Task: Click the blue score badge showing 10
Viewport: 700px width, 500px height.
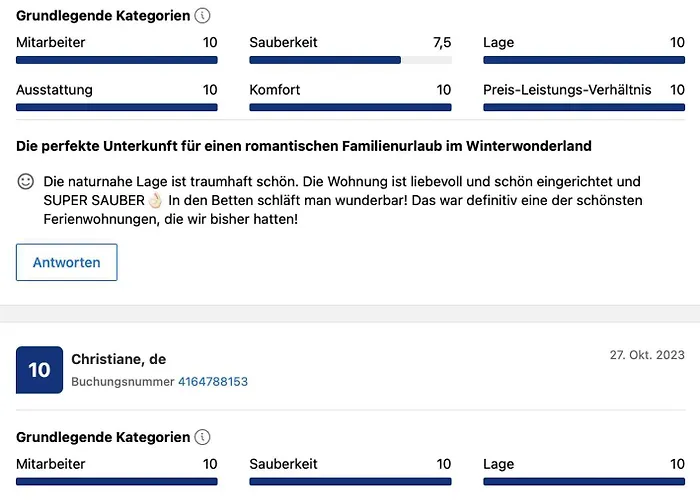Action: click(x=39, y=370)
